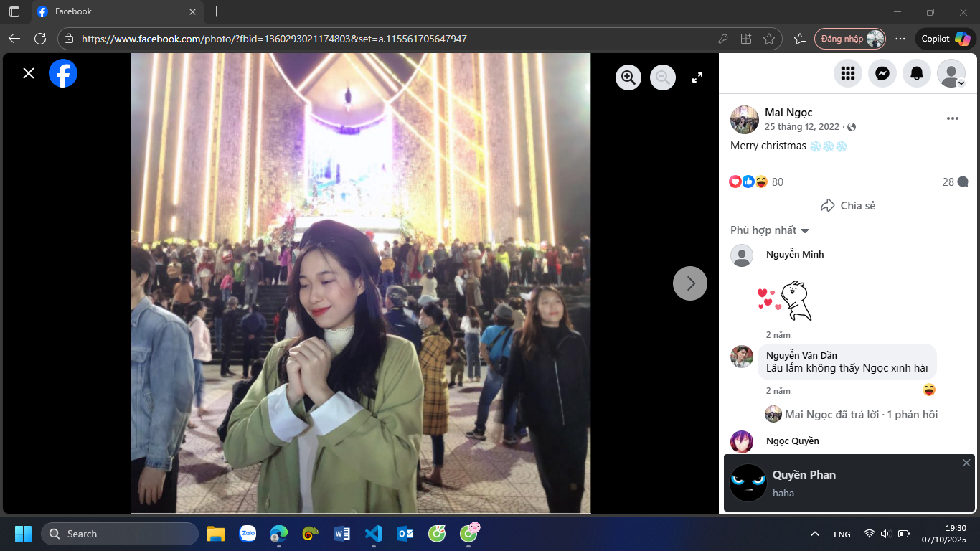The width and height of the screenshot is (980, 551).
Task: Close the Facebook tab
Action: tap(192, 11)
